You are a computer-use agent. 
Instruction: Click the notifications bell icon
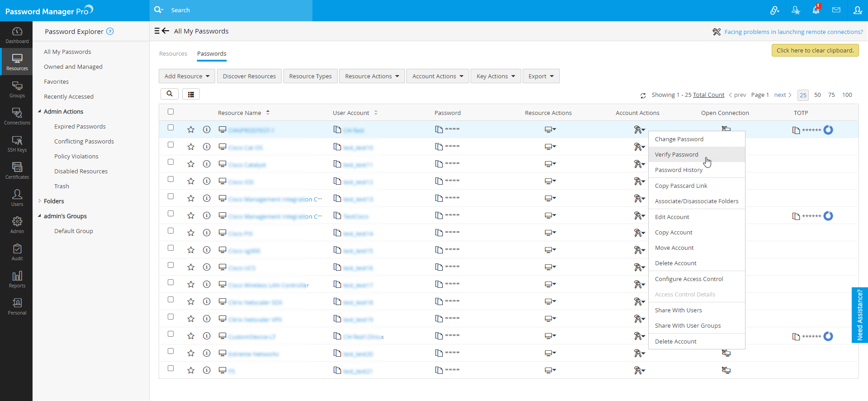816,10
